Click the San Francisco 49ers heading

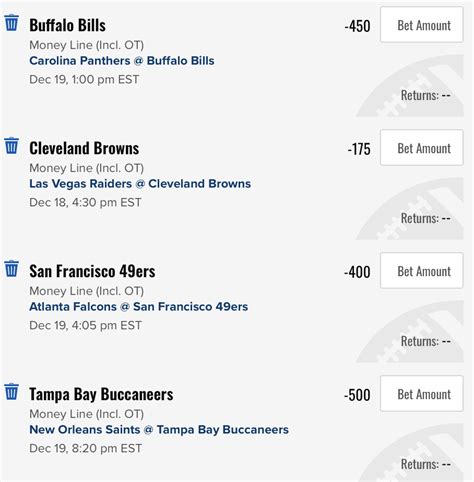(92, 271)
